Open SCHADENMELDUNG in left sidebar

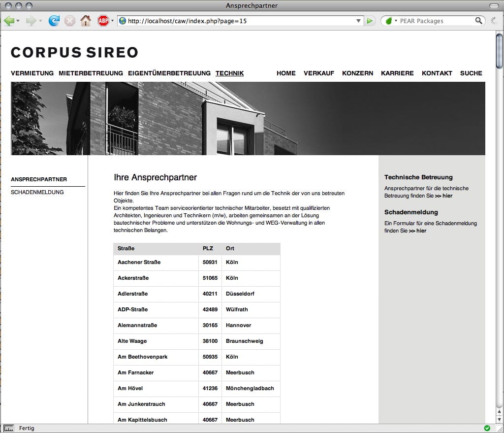click(x=37, y=192)
